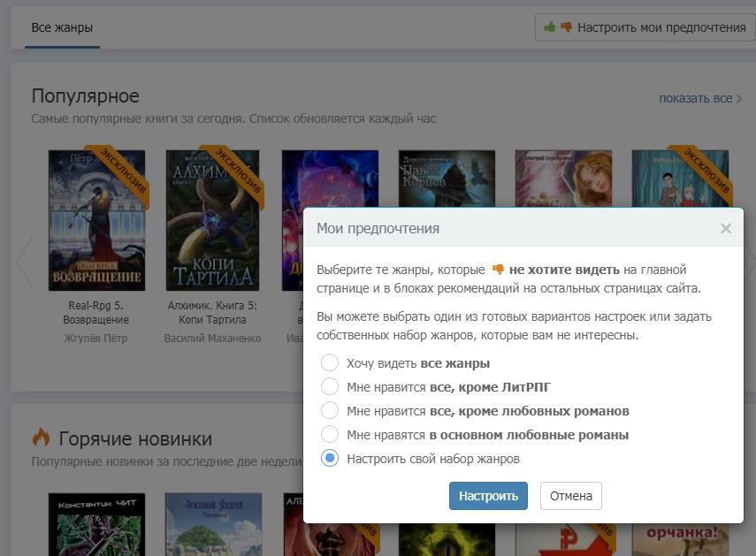The width and height of the screenshot is (756, 556).
Task: Open Алхимик Копи Тартила book cover
Action: pos(212,220)
